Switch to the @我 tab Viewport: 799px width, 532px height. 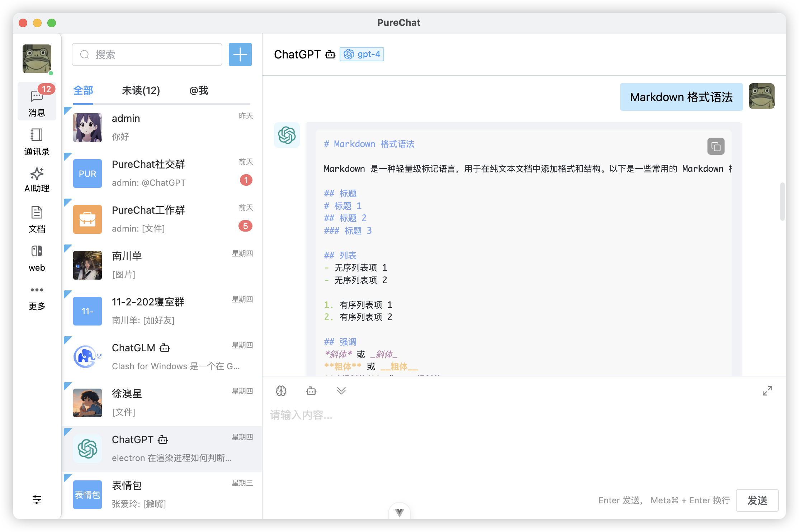(x=199, y=91)
